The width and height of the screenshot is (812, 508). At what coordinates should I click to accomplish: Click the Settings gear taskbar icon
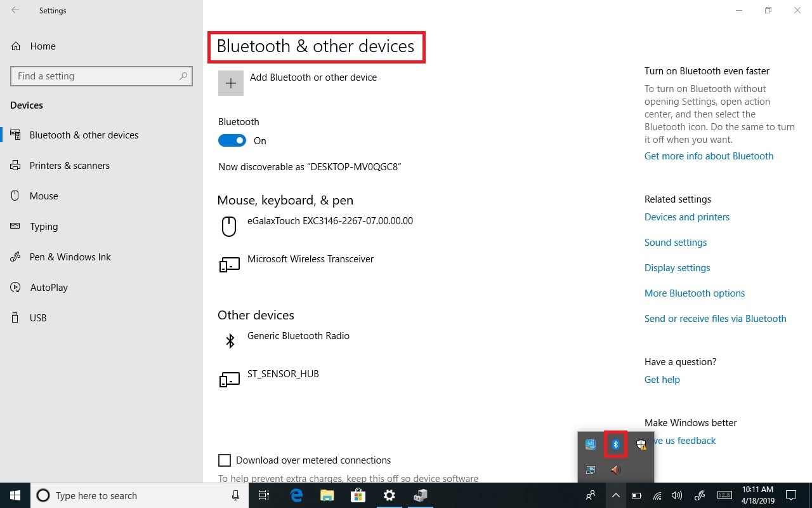coord(389,495)
